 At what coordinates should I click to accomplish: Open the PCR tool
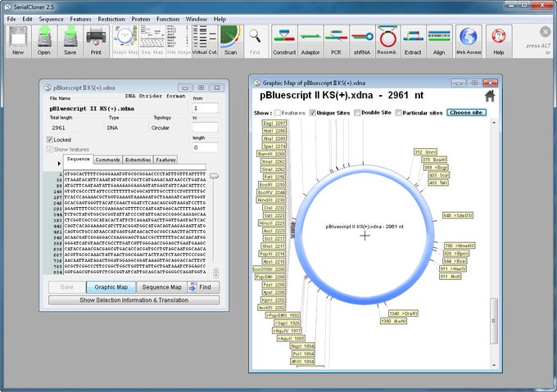click(x=336, y=41)
